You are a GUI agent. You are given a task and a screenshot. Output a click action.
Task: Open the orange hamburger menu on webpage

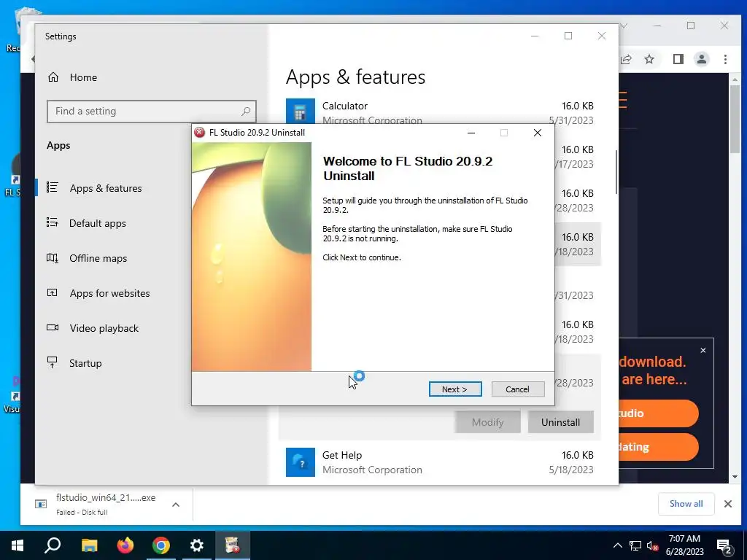pos(623,100)
